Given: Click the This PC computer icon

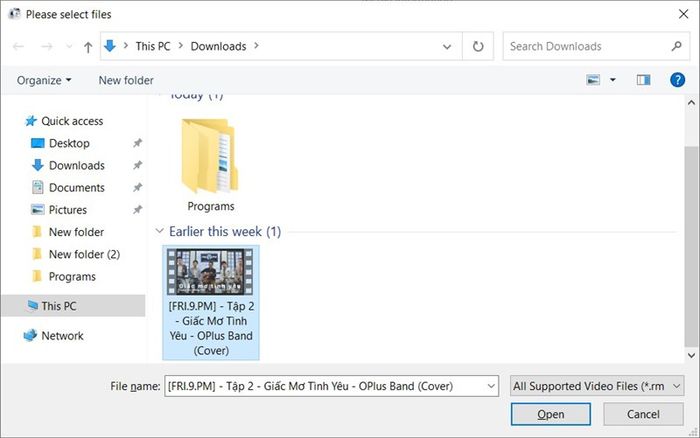Looking at the screenshot, I should click(x=33, y=305).
